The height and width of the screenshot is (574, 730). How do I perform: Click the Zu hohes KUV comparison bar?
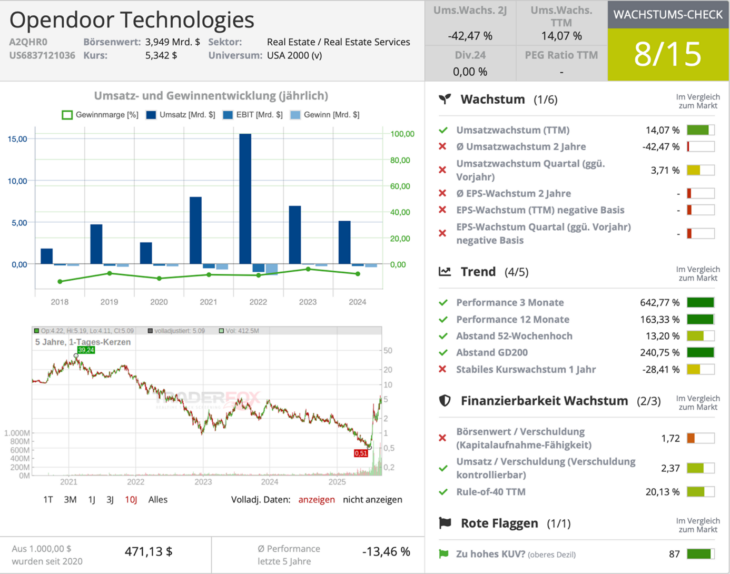tap(701, 554)
